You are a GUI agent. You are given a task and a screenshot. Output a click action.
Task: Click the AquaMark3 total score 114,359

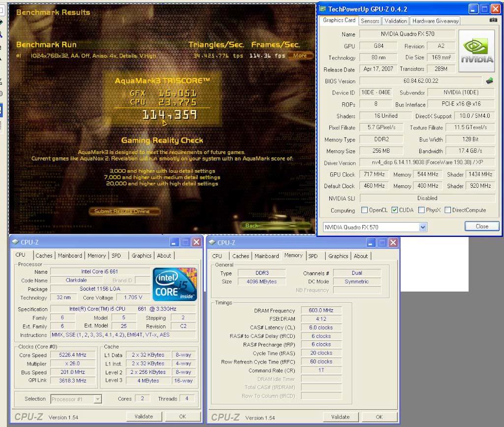tap(169, 115)
